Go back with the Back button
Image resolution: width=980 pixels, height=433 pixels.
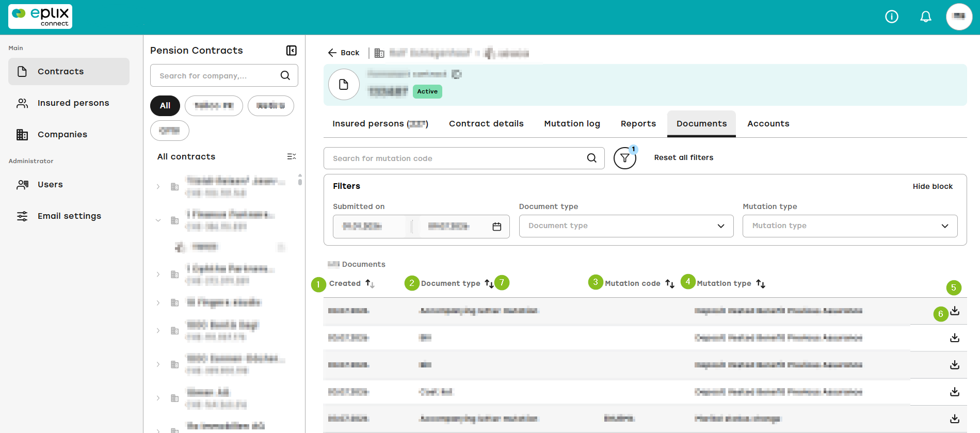click(x=344, y=53)
